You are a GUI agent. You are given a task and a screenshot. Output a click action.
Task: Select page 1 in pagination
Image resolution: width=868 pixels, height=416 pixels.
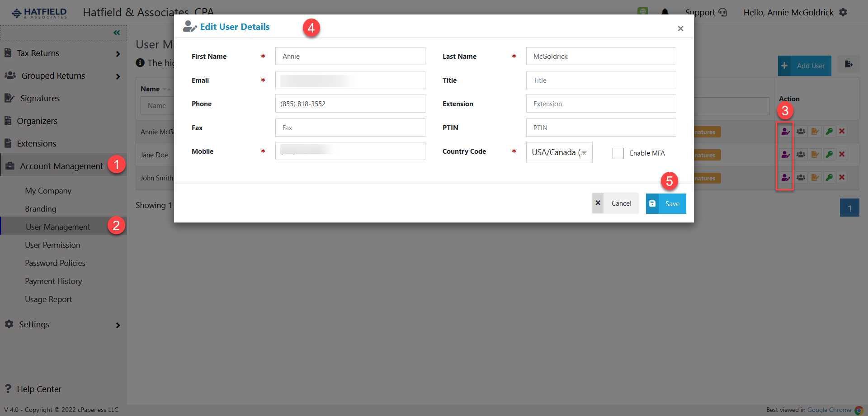pyautogui.click(x=849, y=208)
